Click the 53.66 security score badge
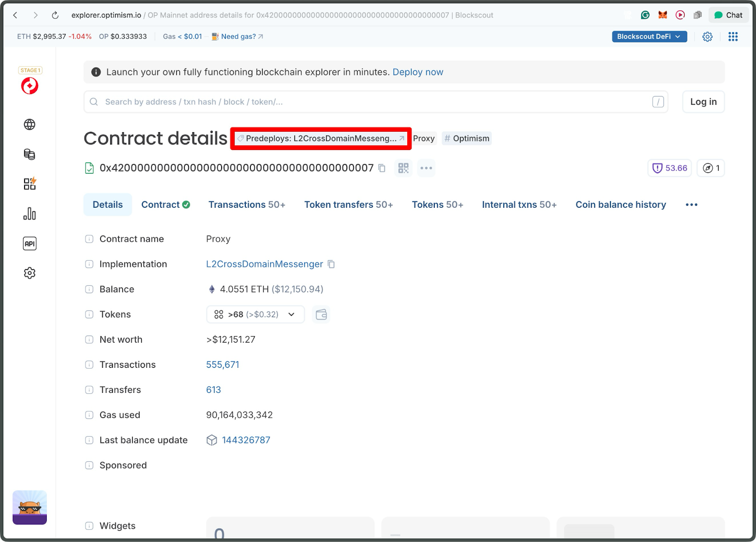The image size is (756, 542). pyautogui.click(x=669, y=168)
